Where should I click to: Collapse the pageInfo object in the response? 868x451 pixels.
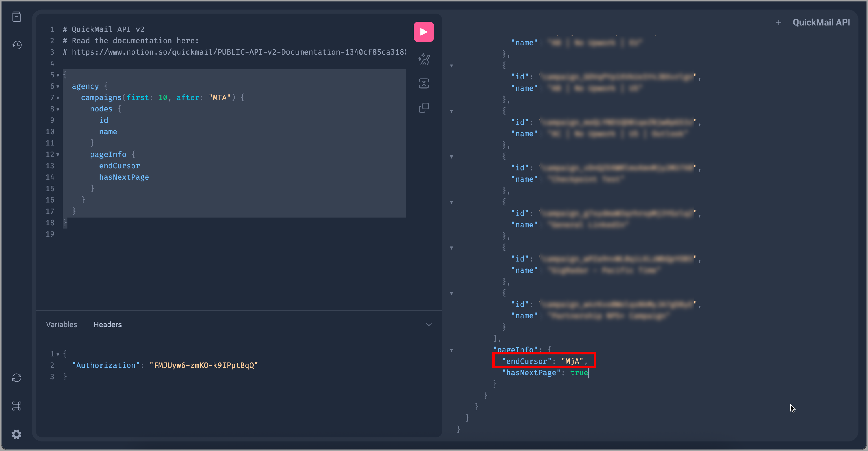[452, 350]
